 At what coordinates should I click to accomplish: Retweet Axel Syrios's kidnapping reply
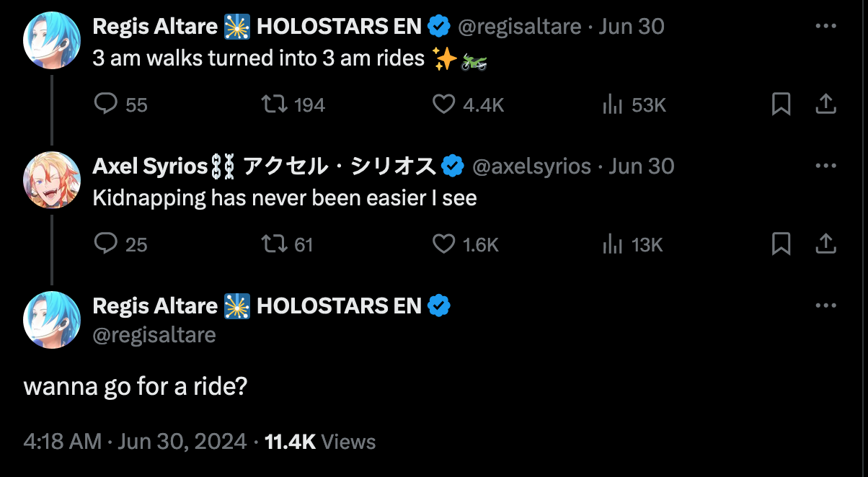click(x=274, y=244)
